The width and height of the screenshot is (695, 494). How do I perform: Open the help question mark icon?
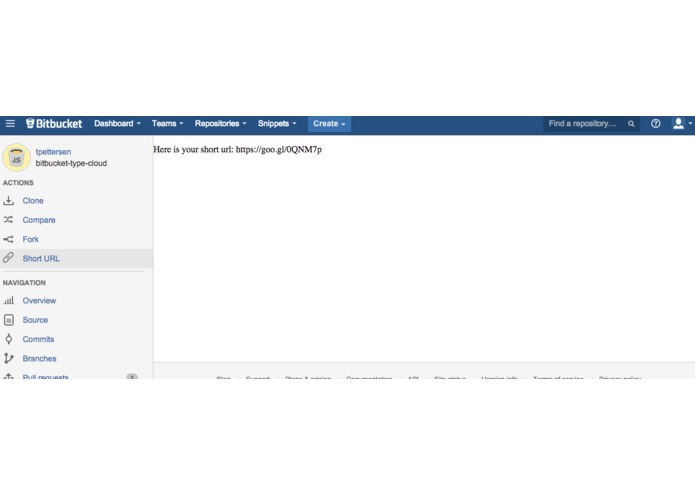coord(656,124)
